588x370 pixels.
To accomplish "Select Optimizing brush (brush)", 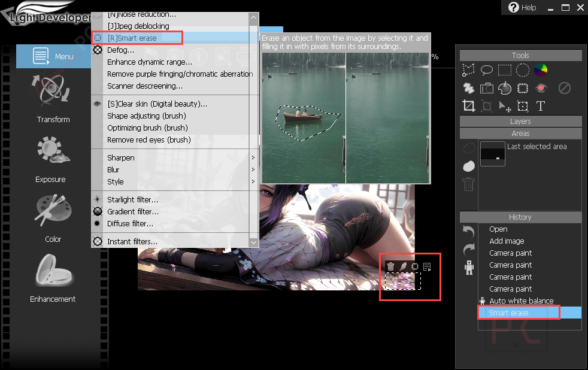I will (x=170, y=128).
